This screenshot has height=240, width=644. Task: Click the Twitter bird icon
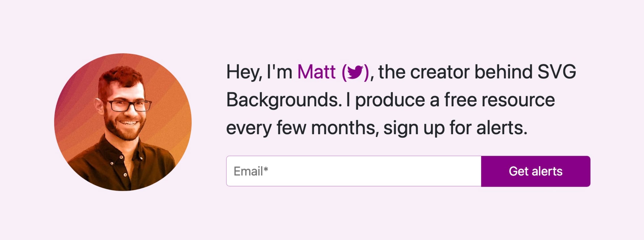pyautogui.click(x=355, y=72)
